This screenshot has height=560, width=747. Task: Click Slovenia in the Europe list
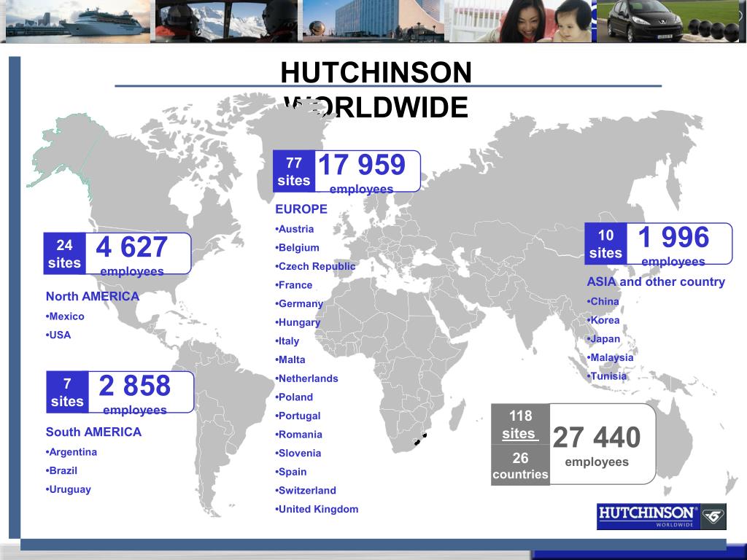point(298,454)
